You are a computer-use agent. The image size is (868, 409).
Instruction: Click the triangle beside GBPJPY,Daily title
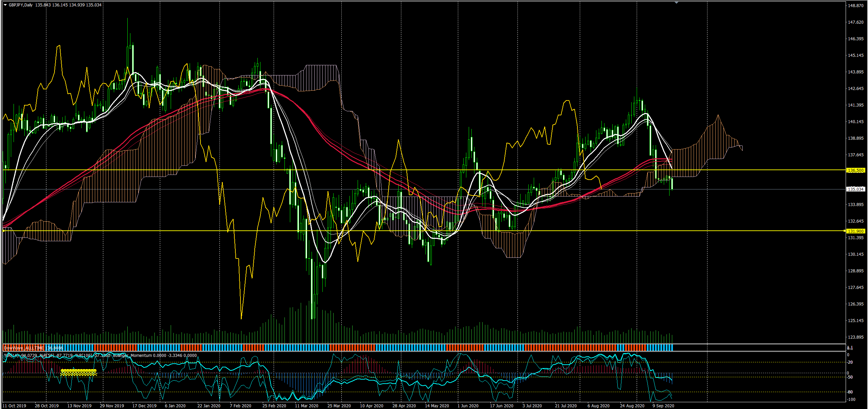tap(5, 5)
